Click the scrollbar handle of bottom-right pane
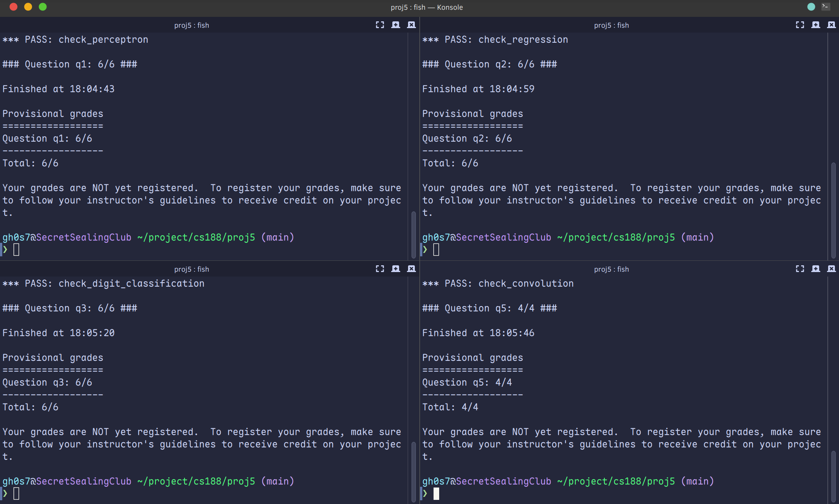This screenshot has height=504, width=839. coord(833,476)
